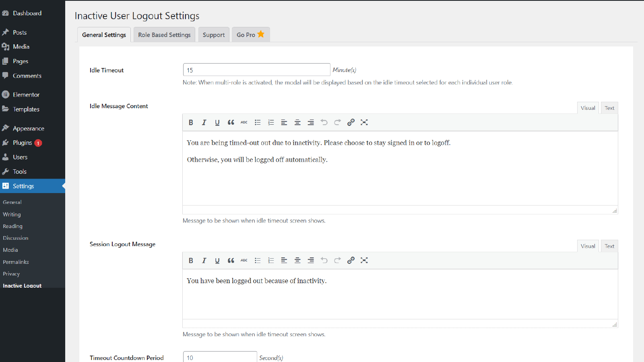Apply Strikethrough in Session Logout Message editor

(244, 260)
